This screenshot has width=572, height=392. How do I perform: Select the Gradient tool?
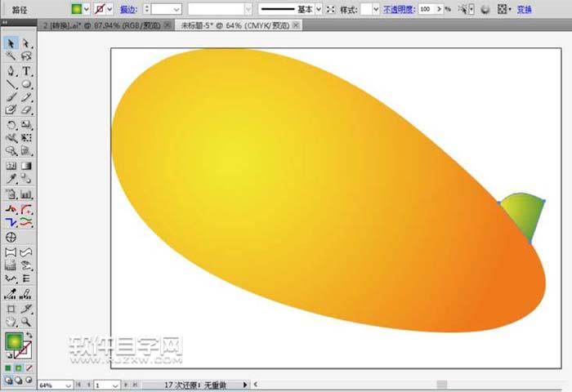pos(26,166)
